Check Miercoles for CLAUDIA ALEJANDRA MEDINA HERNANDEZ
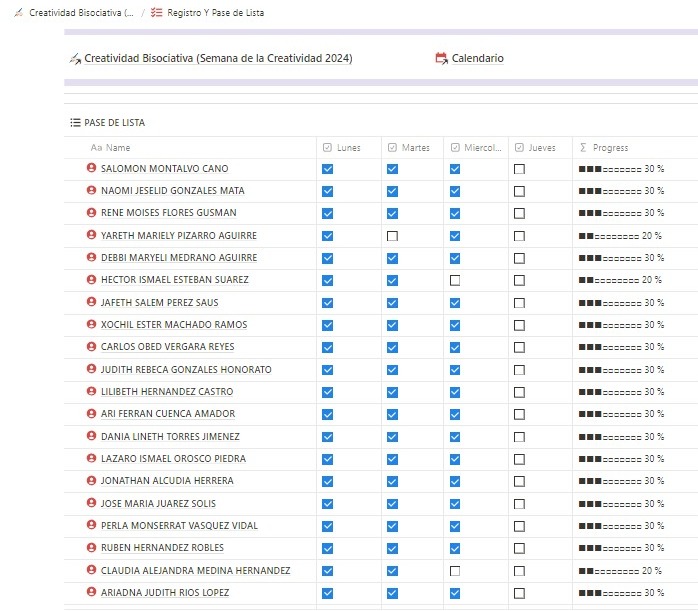The height and width of the screenshot is (611, 698). (455, 571)
